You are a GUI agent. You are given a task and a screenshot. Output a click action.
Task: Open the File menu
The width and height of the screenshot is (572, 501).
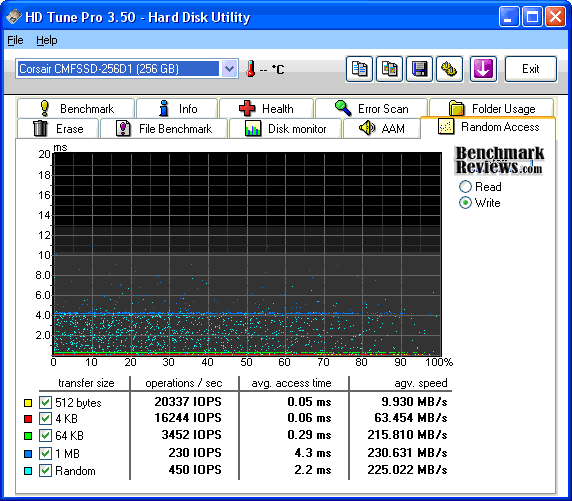point(15,40)
